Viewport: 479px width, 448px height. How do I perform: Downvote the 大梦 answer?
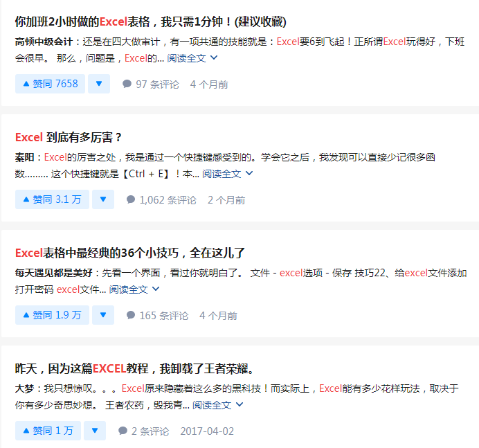(x=95, y=431)
